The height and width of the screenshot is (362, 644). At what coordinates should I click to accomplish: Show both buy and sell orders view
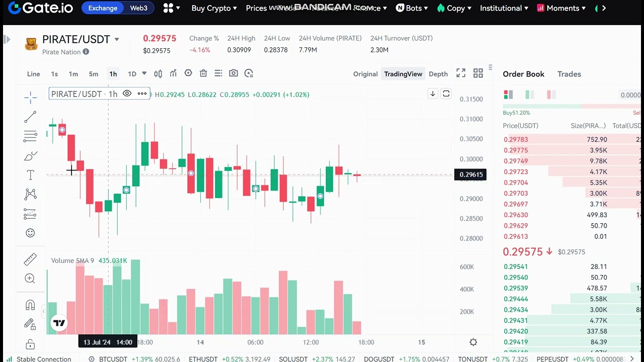508,95
